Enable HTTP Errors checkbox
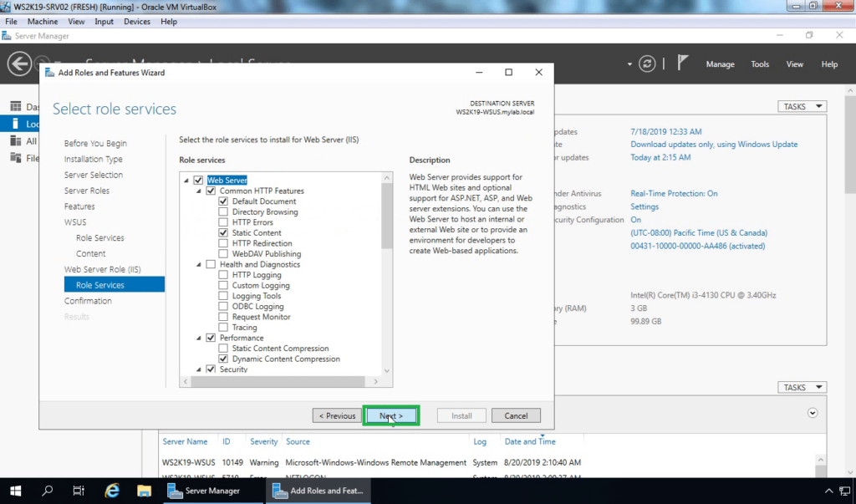The height and width of the screenshot is (504, 856). [x=223, y=222]
